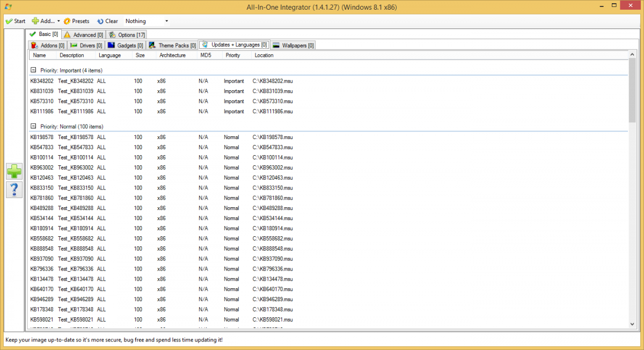Click the Clear toolbar button
The height and width of the screenshot is (350, 644).
pos(107,21)
